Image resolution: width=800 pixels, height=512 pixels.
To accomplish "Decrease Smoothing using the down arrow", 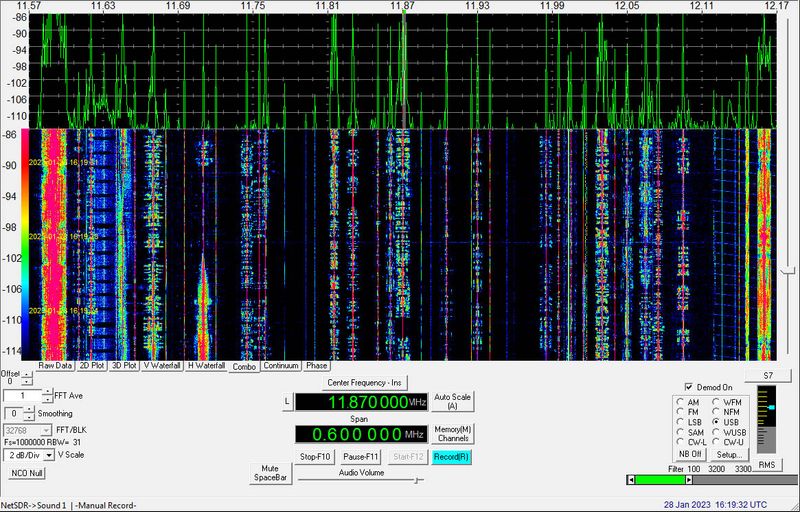I will point(30,417).
